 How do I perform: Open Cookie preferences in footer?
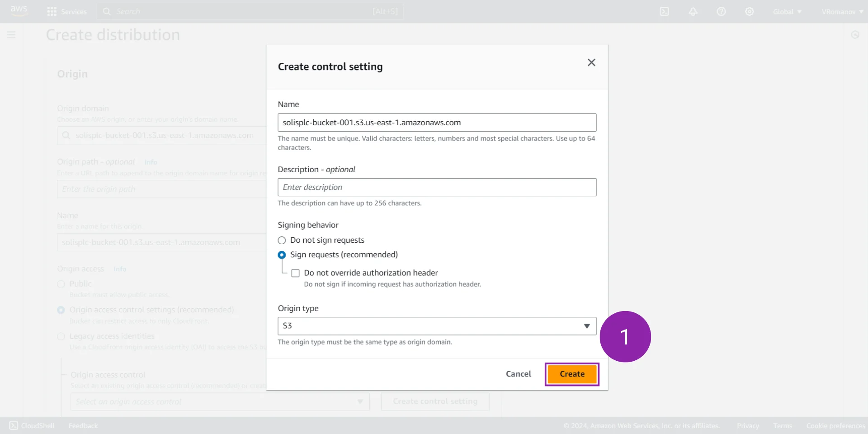[835, 426]
